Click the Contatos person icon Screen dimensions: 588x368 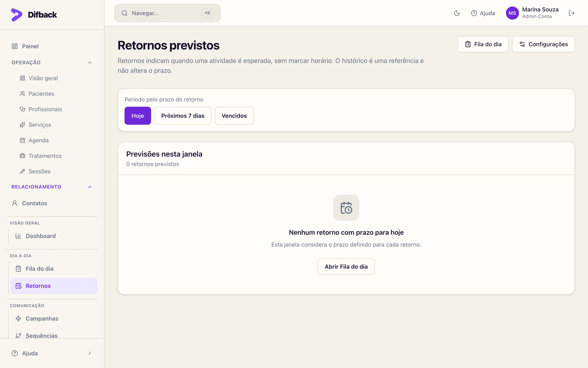point(15,203)
